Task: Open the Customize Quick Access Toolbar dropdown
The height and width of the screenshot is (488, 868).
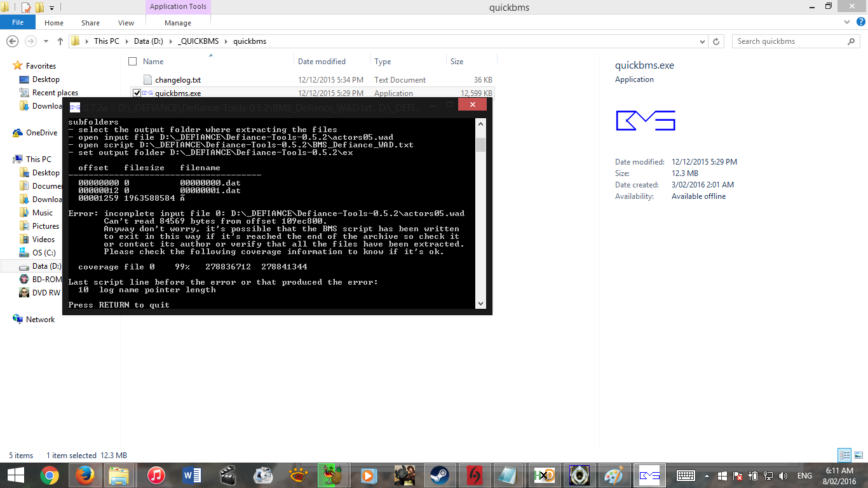Action: tap(51, 8)
